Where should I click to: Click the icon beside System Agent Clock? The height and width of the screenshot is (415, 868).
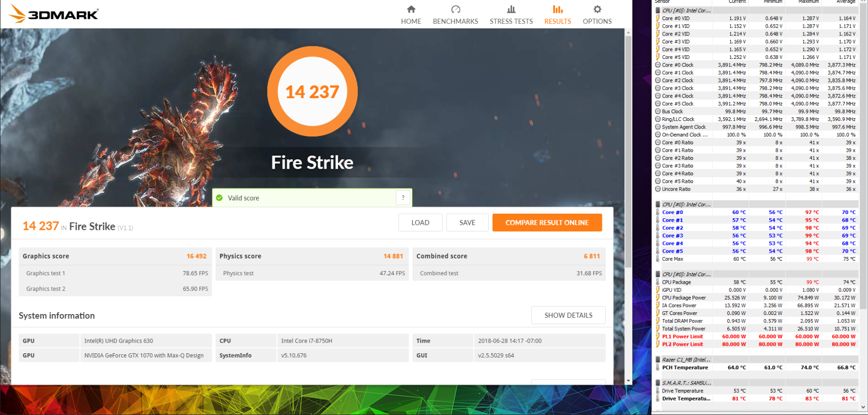[x=658, y=127]
